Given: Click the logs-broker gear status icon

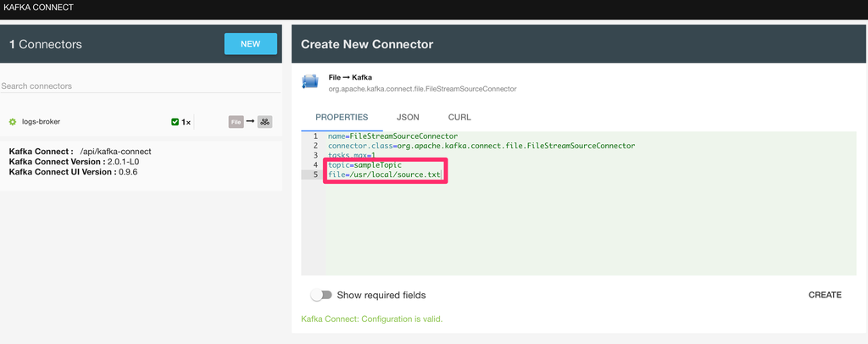Looking at the screenshot, I should click(13, 122).
